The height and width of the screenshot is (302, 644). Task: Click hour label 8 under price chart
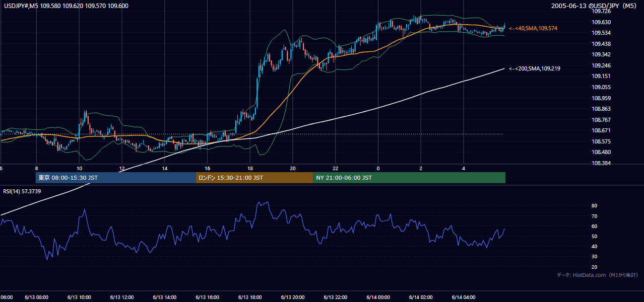coord(36,168)
